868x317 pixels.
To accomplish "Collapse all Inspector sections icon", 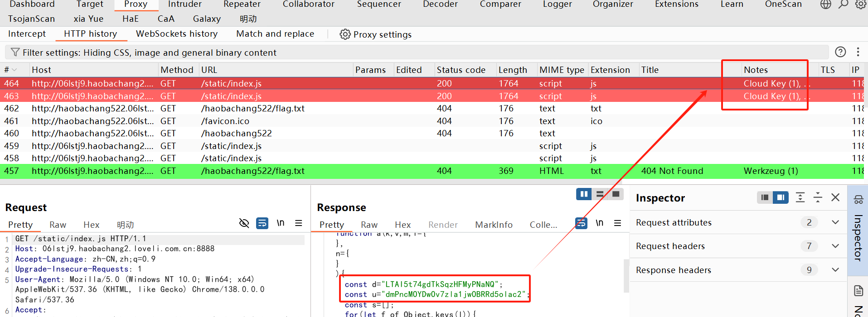I will click(x=818, y=197).
